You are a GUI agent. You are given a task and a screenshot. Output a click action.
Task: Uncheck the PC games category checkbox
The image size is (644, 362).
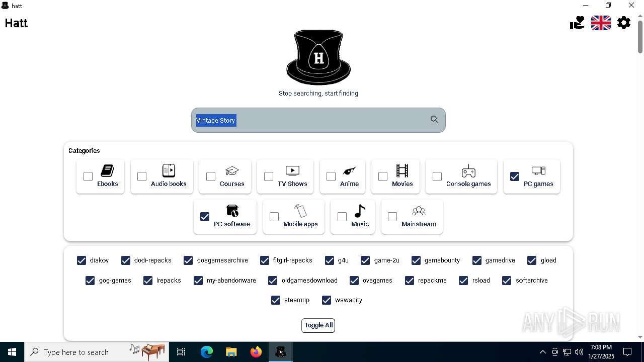[515, 176]
